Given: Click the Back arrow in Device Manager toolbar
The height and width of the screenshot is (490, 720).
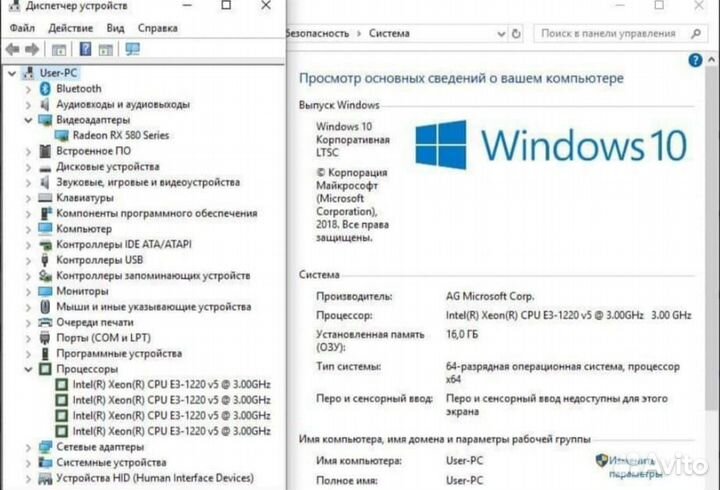Looking at the screenshot, I should coord(12,49).
